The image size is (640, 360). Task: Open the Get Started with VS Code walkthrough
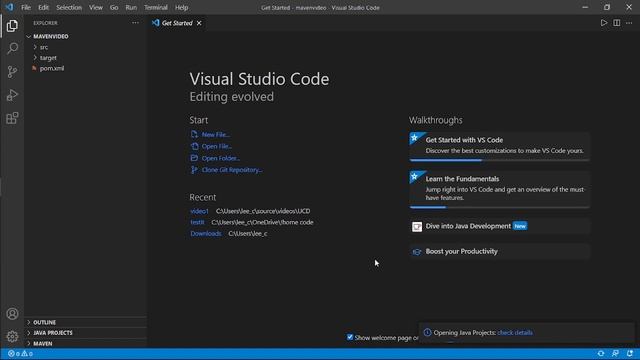click(500, 147)
